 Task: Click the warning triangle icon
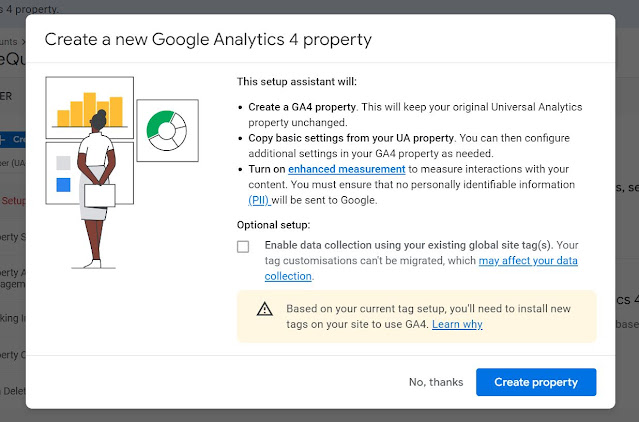coord(265,309)
